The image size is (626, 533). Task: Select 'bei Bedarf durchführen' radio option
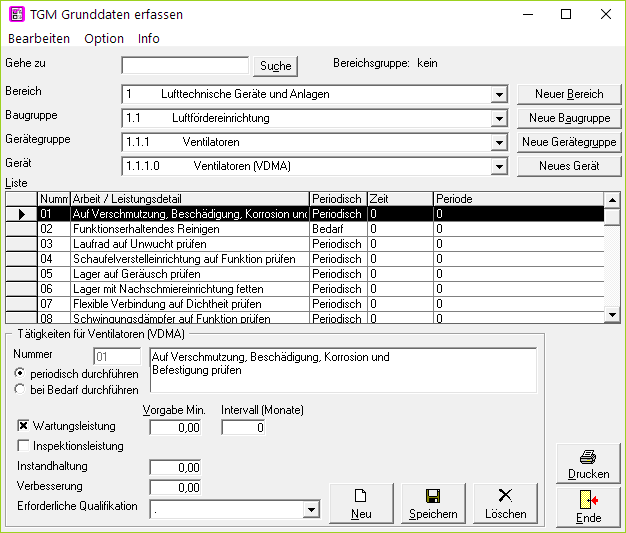[20, 388]
